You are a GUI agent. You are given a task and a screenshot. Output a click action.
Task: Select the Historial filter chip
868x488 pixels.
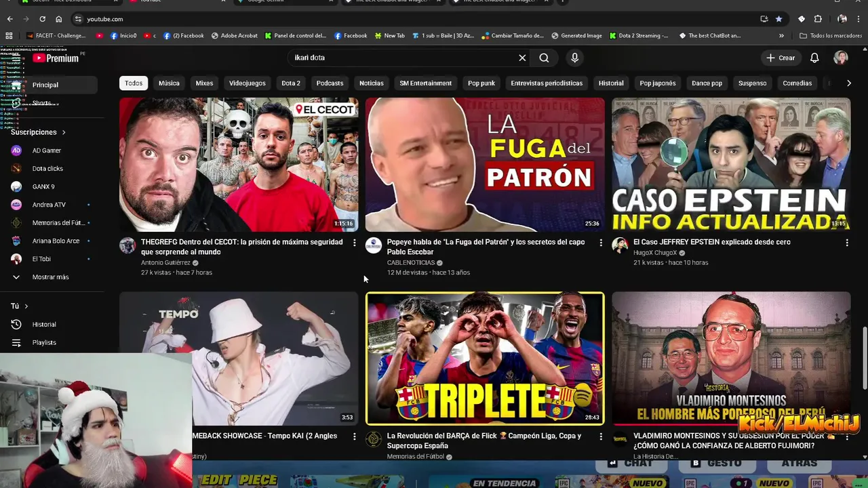tap(611, 83)
